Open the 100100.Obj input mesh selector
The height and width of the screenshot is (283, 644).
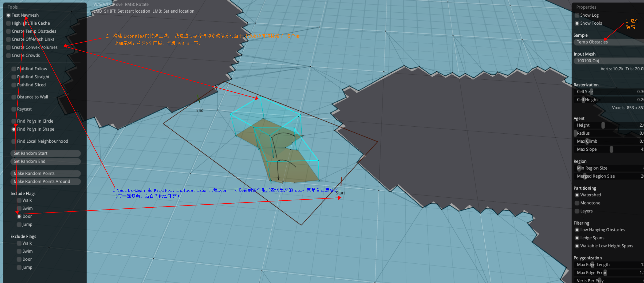pos(609,61)
